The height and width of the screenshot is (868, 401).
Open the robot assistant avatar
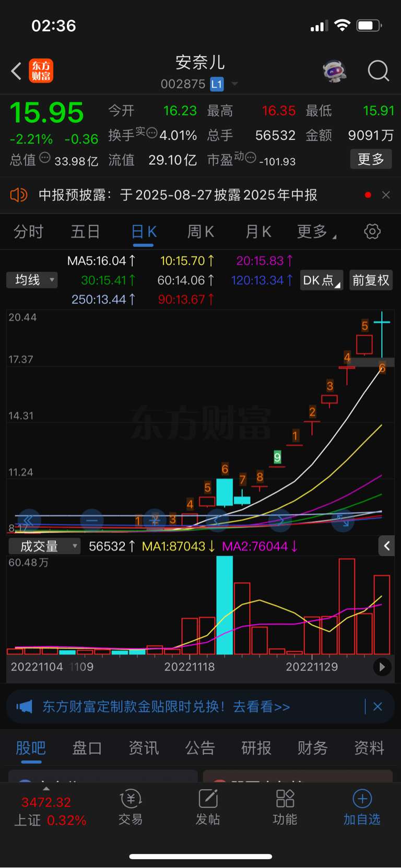point(335,71)
